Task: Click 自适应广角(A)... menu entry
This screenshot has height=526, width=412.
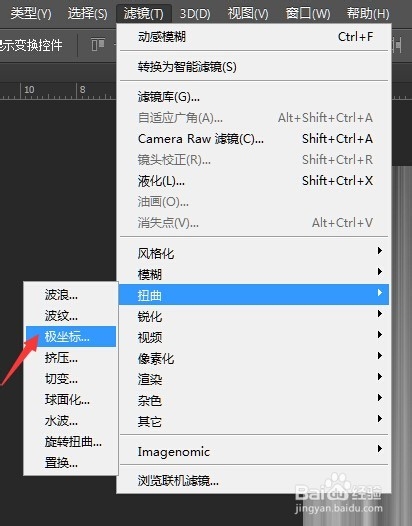Action: point(254,118)
